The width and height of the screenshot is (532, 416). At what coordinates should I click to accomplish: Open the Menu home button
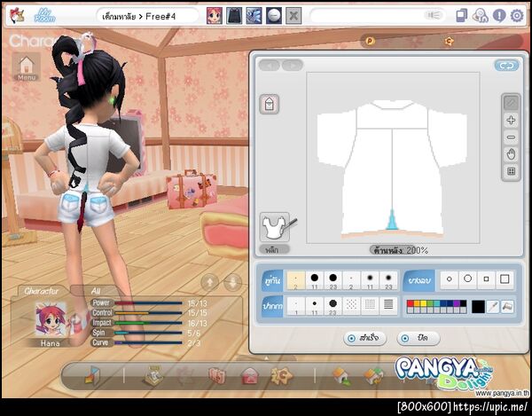27,67
